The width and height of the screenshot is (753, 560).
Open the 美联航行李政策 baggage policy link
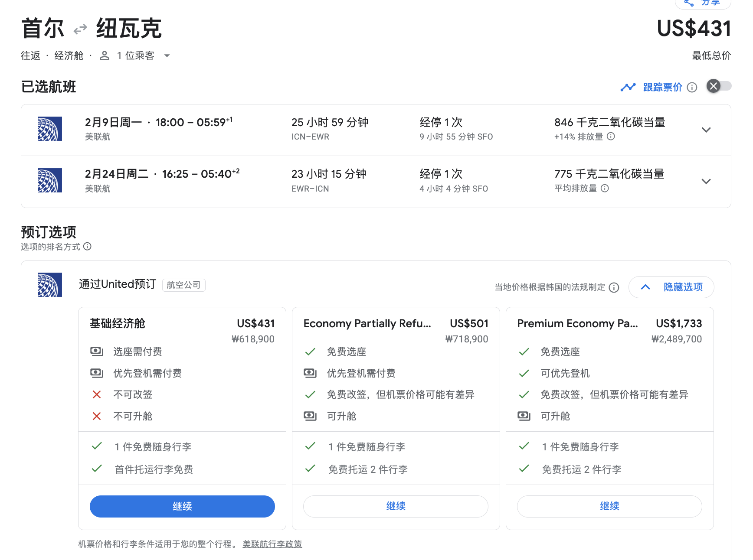(x=272, y=544)
